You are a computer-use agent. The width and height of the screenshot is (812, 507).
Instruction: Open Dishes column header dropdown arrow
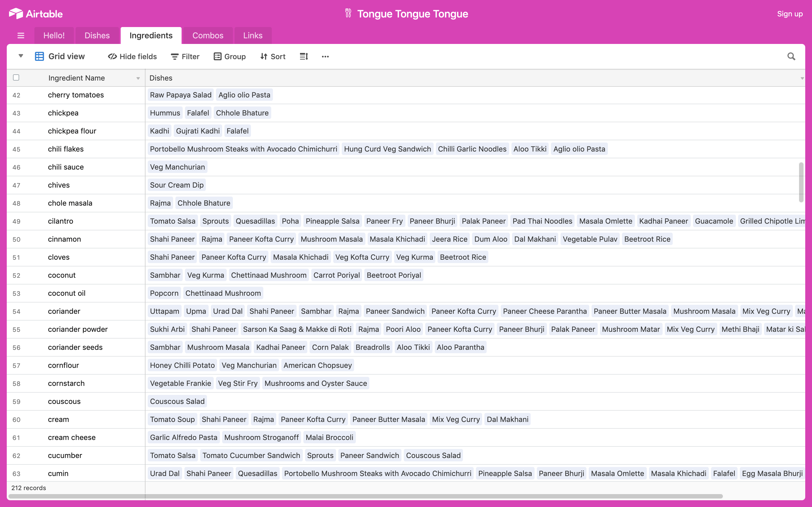(802, 78)
